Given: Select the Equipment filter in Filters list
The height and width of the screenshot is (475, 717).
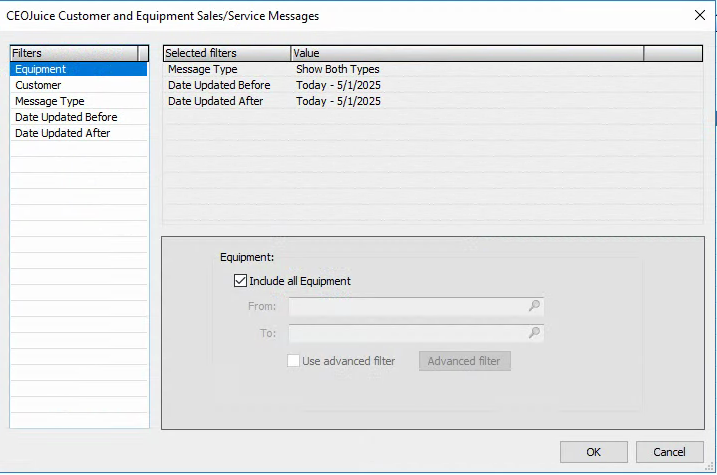Looking at the screenshot, I should (x=79, y=69).
